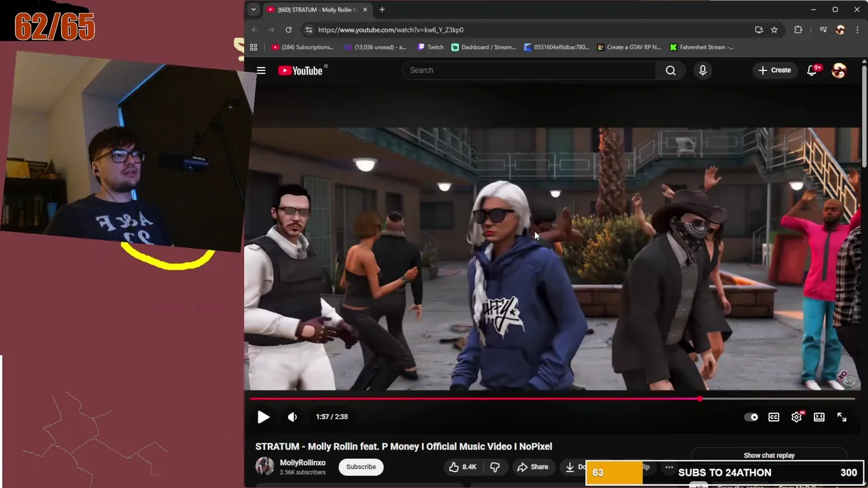Click the address bar URL
Viewport: 868px width, 488px height.
(x=391, y=30)
